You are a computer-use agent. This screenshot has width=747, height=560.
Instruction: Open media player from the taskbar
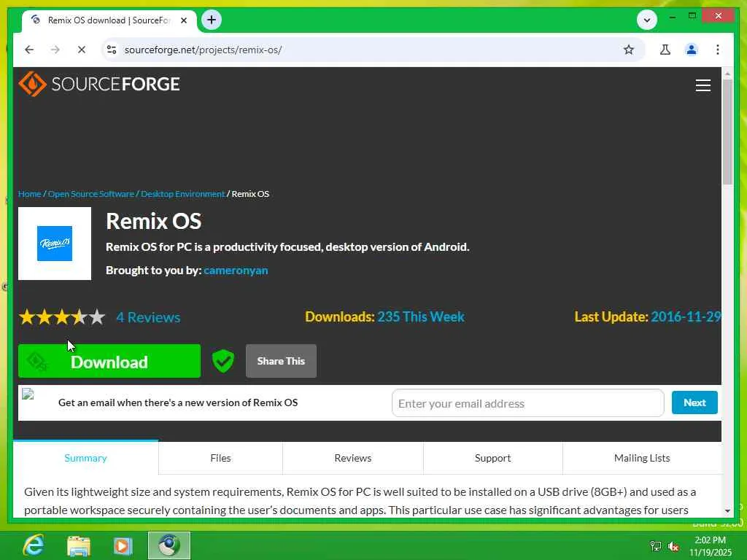(x=123, y=545)
